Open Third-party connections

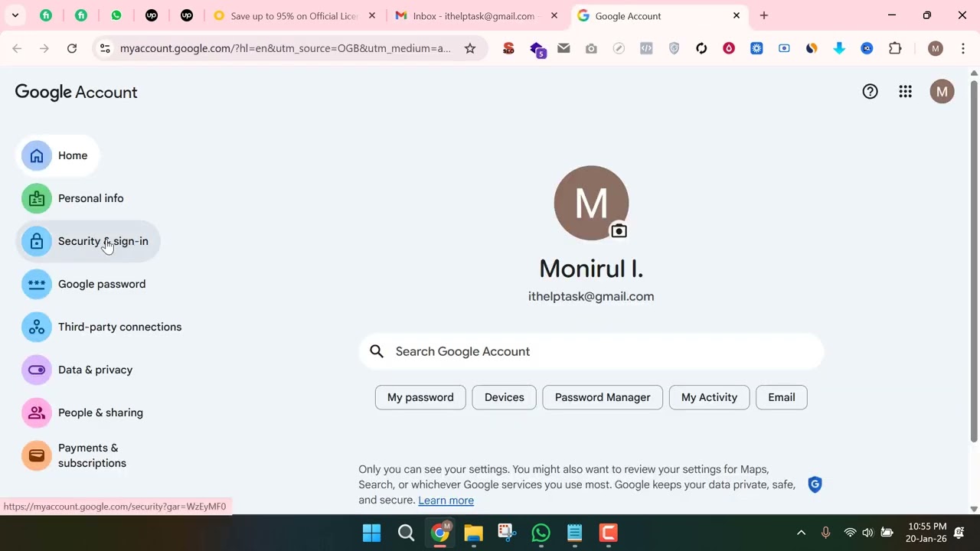click(x=102, y=327)
